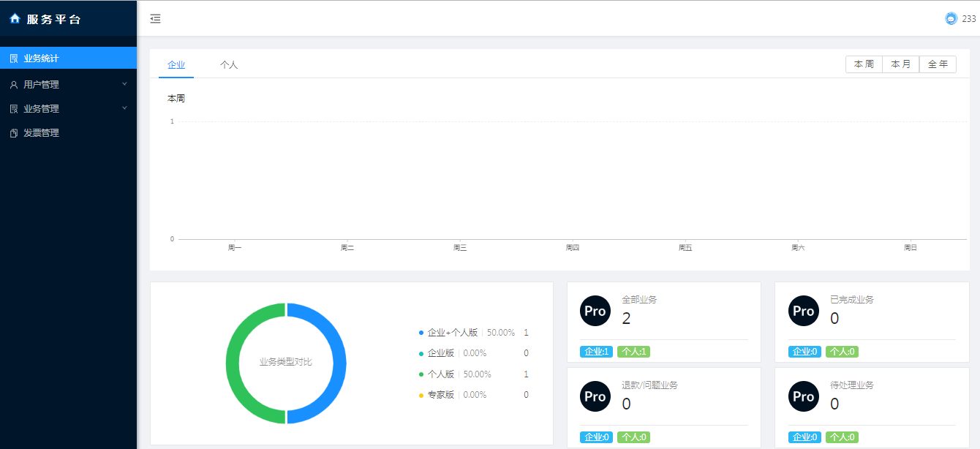Click the 全部业务 count value 2
This screenshot has width=980, height=449.
click(x=626, y=318)
